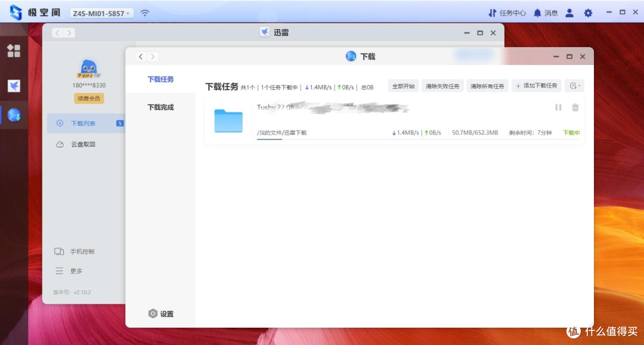Click 清除所有任务 button
This screenshot has height=345, width=644.
487,86
